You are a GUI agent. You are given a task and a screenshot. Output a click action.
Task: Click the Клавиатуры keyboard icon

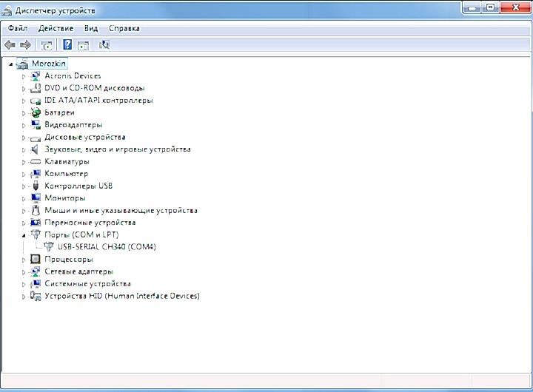click(x=36, y=161)
